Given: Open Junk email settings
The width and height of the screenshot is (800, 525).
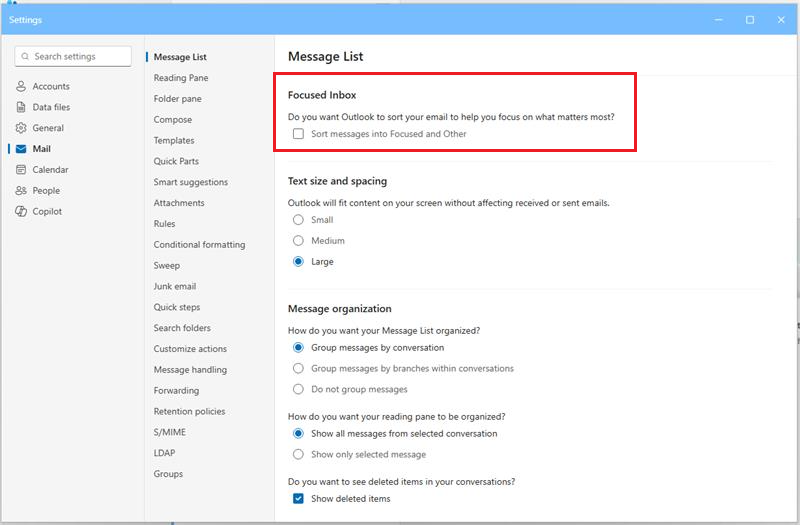Looking at the screenshot, I should click(175, 287).
